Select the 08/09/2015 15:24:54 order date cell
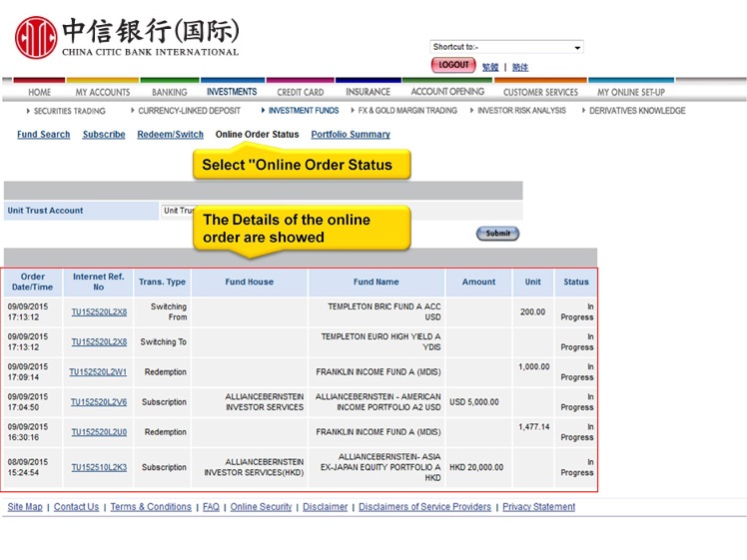This screenshot has height=560, width=747. pos(32,467)
